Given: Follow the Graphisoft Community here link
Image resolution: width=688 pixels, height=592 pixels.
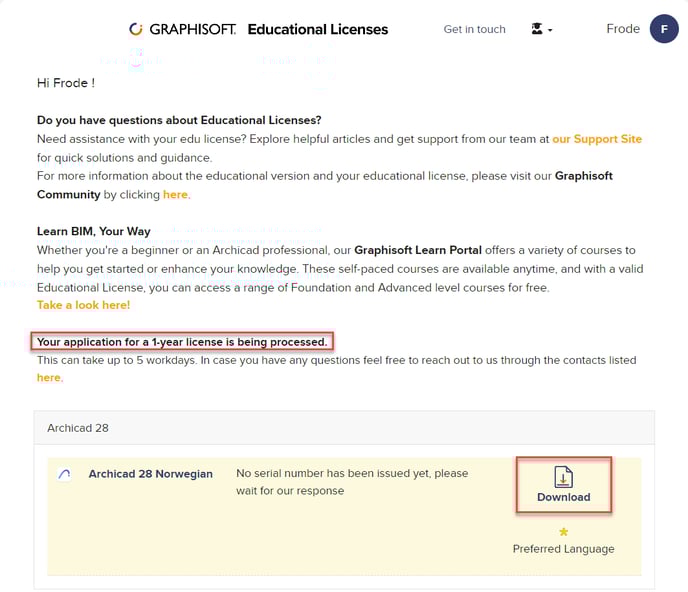Looking at the screenshot, I should (176, 194).
